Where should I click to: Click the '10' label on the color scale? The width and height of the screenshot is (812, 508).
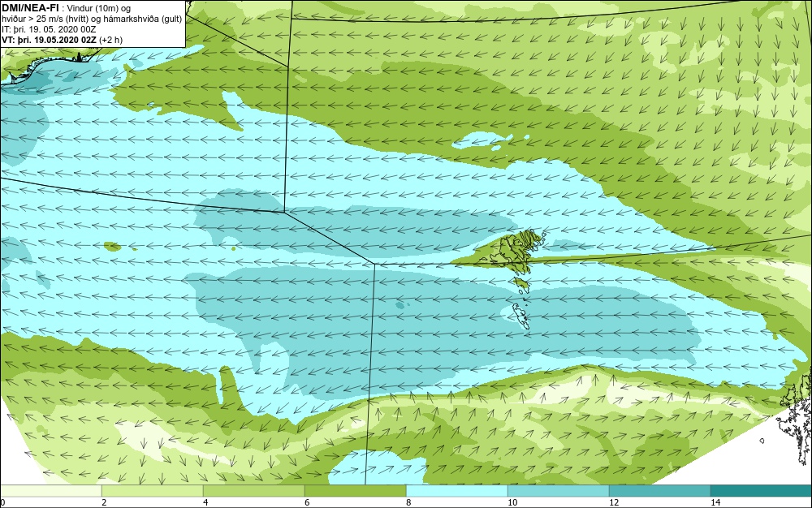(512, 502)
